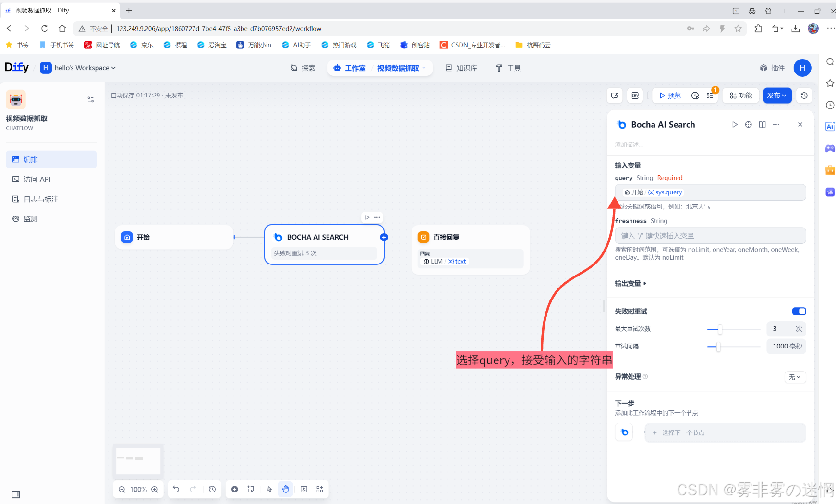Click the freshness variable input field

point(710,236)
